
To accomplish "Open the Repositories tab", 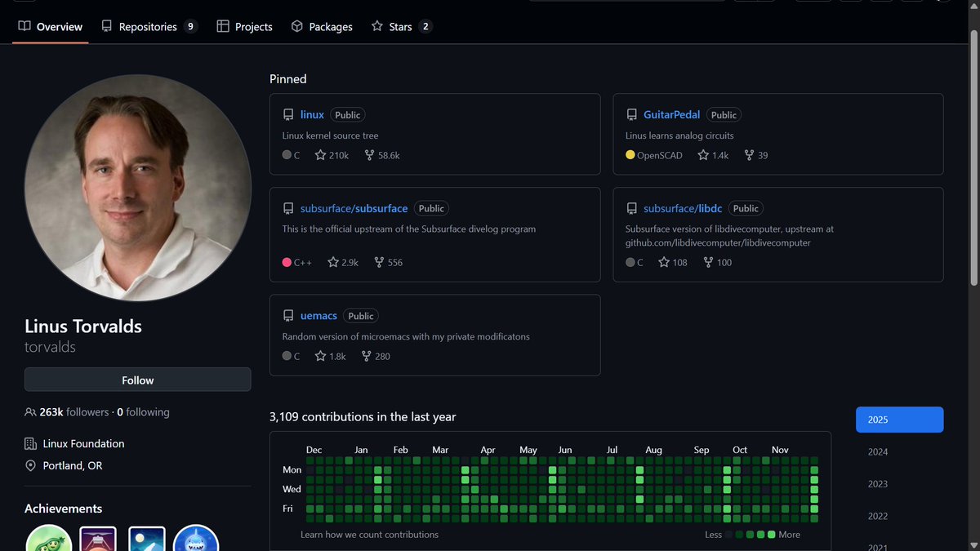I will [149, 26].
